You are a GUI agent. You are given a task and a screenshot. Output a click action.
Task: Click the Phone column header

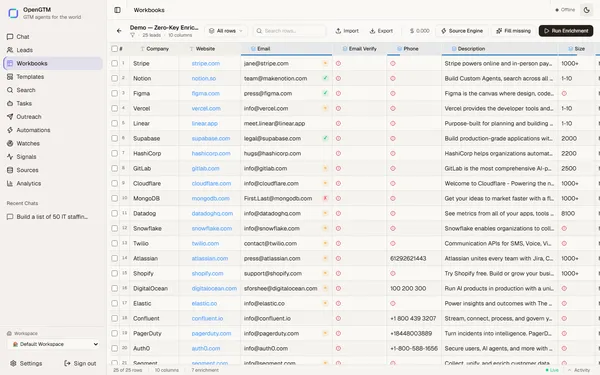pos(414,49)
